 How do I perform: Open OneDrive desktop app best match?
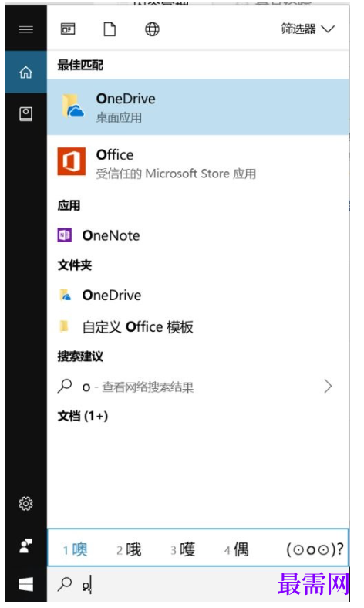click(x=197, y=106)
